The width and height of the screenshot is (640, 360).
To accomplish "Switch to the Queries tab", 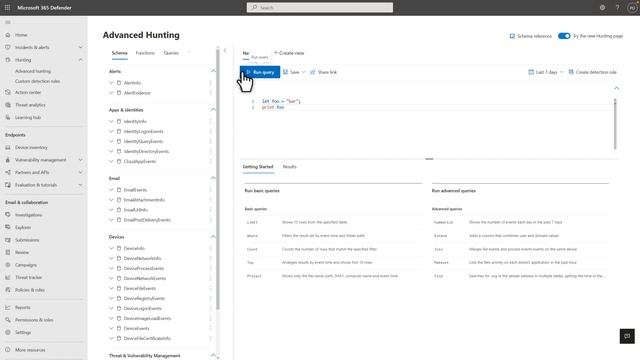I will (171, 53).
